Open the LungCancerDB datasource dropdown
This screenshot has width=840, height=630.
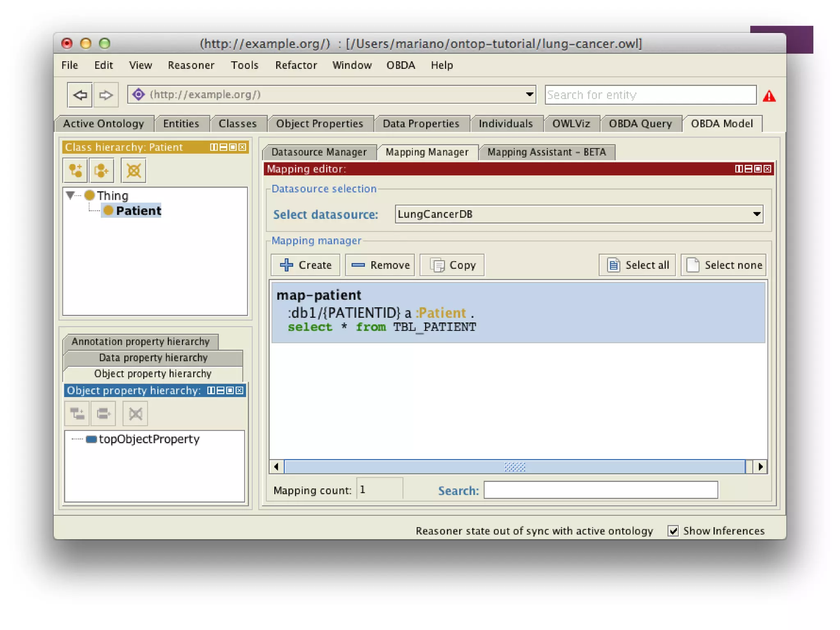(x=757, y=214)
